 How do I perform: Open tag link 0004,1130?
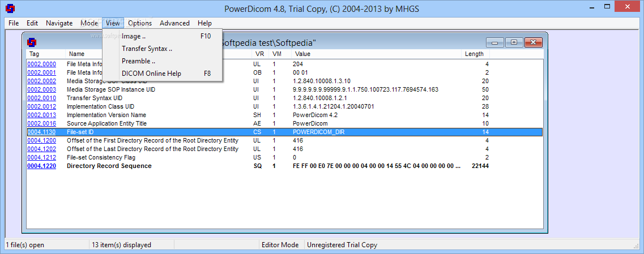(41, 132)
